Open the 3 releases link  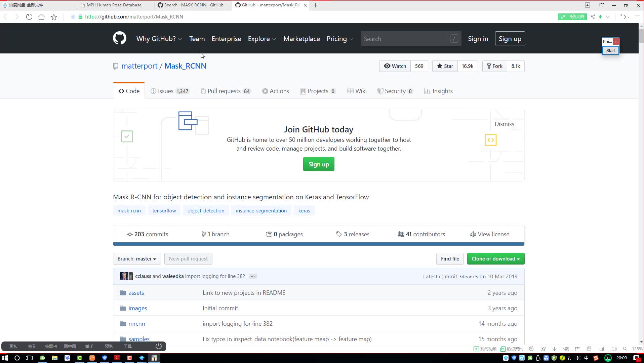[353, 234]
